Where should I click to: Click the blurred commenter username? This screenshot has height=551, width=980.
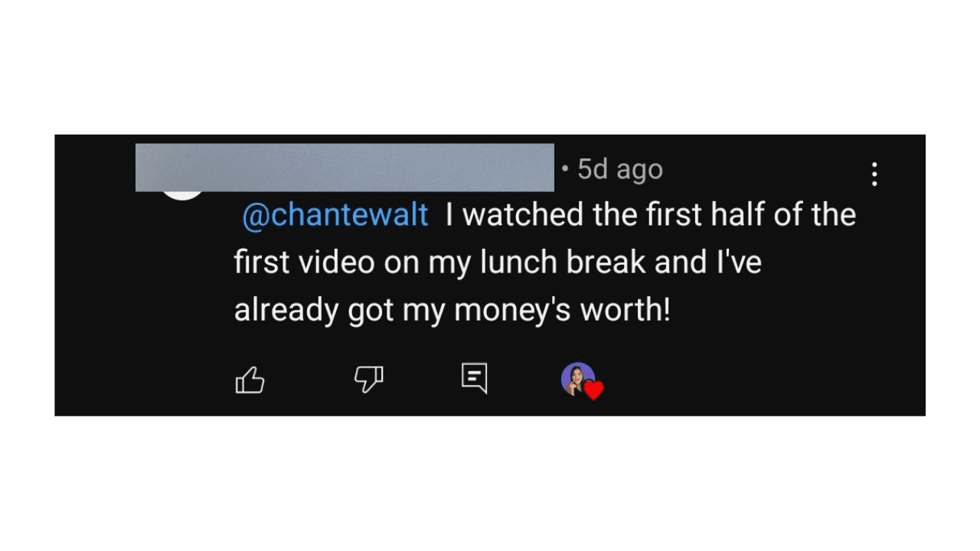point(345,167)
